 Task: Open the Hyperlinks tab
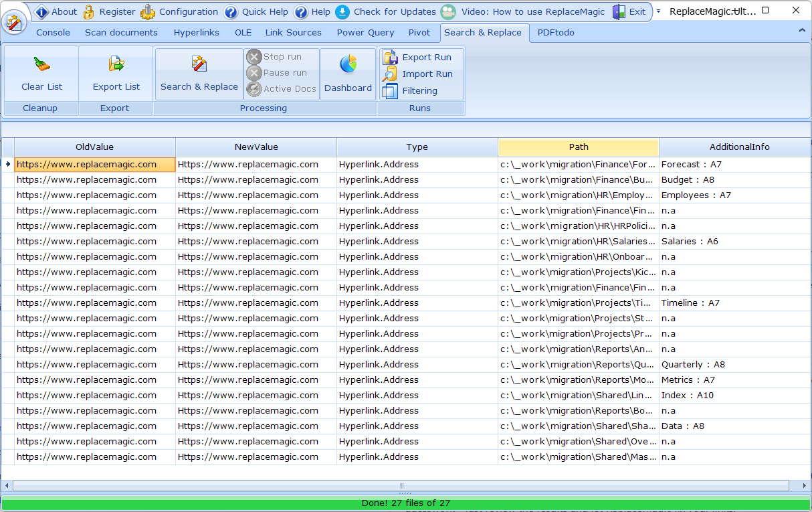coord(197,32)
